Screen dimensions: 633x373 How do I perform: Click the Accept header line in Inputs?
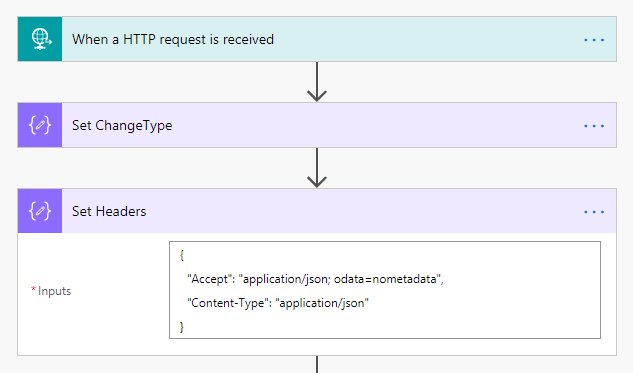click(315, 279)
